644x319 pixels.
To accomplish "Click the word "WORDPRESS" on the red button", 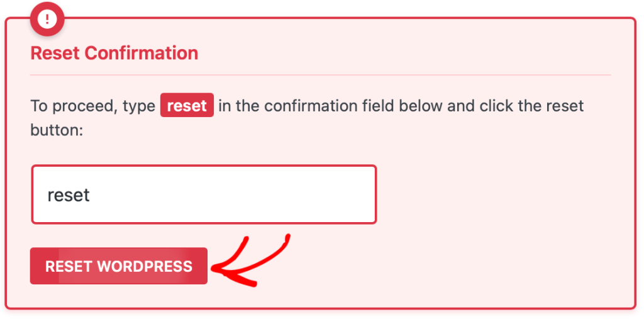I will click(145, 266).
